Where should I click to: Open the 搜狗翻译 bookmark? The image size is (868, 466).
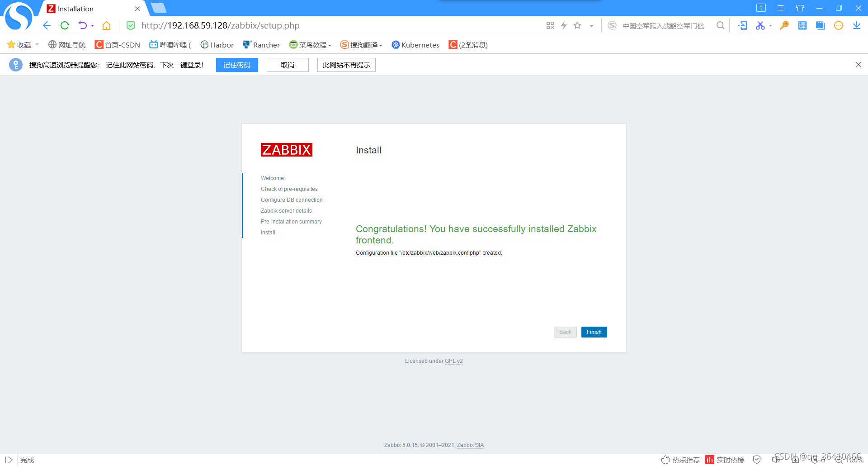(361, 45)
